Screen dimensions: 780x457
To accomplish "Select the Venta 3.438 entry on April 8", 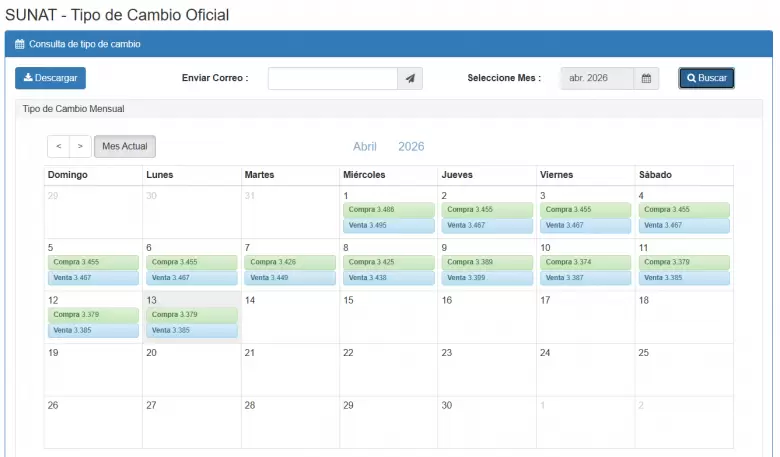I will [x=388, y=278].
